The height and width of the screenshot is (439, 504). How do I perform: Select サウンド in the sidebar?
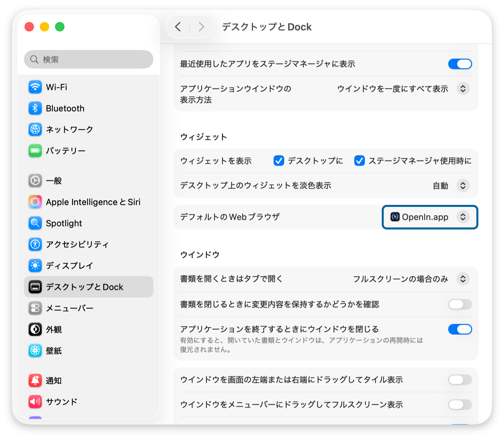(89, 402)
